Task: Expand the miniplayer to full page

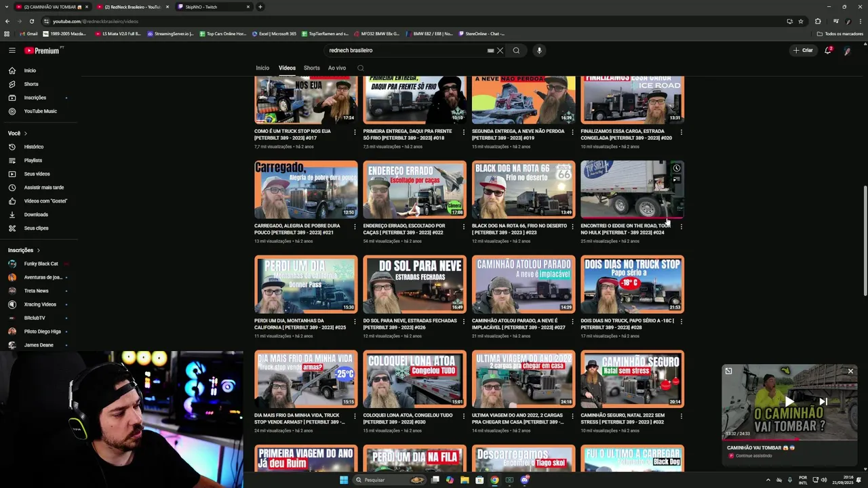Action: pos(728,371)
